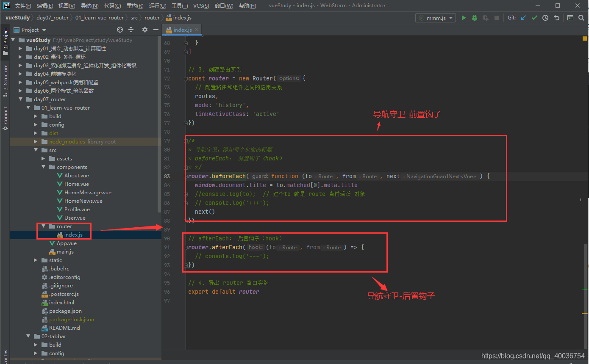Open Git history clock icon
The height and width of the screenshot is (364, 589).
tap(545, 18)
